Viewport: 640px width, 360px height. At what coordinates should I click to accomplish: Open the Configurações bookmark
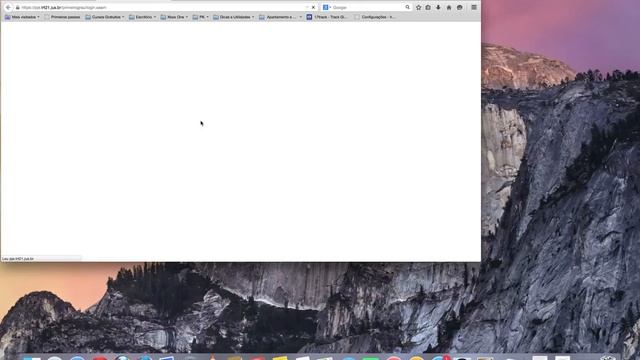[x=375, y=17]
